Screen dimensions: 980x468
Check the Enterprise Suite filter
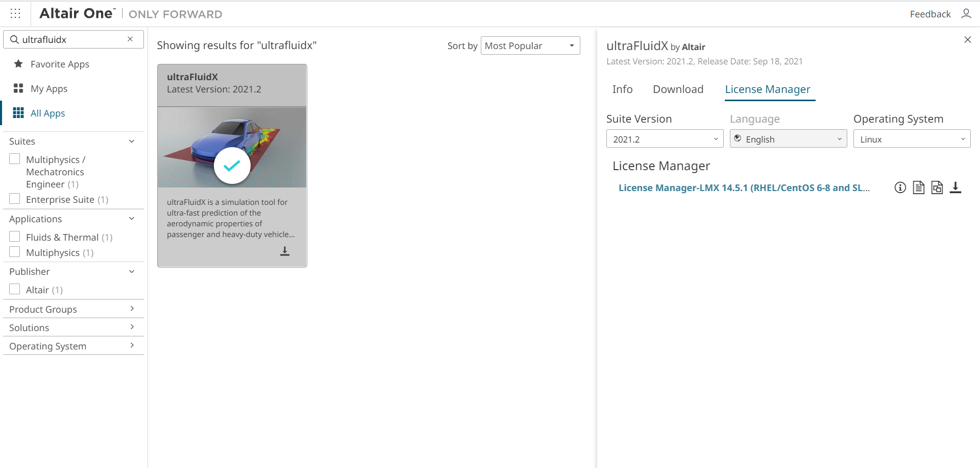point(15,199)
